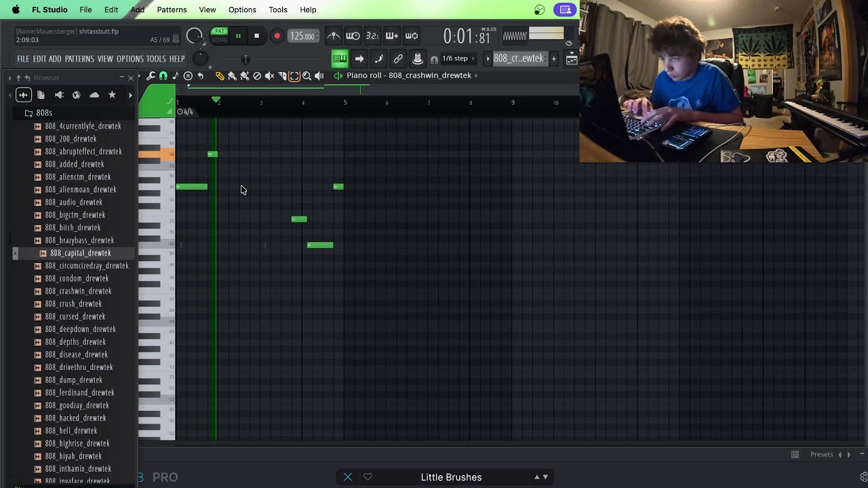Select the Mute tool speaker icon
Image resolution: width=868 pixels, height=488 pixels.
coord(269,76)
